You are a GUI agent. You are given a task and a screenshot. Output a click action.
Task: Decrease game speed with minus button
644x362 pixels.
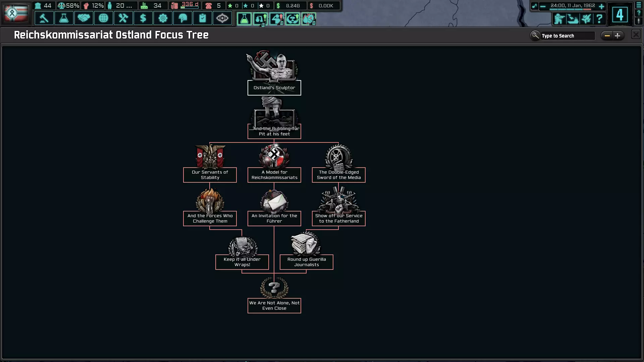click(543, 6)
